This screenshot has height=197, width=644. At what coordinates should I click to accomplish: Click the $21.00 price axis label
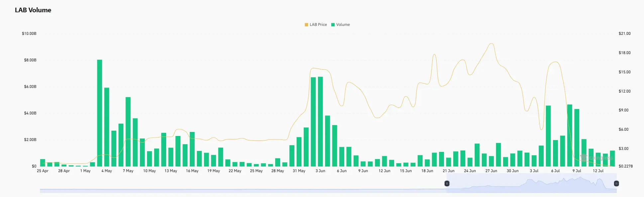[624, 33]
